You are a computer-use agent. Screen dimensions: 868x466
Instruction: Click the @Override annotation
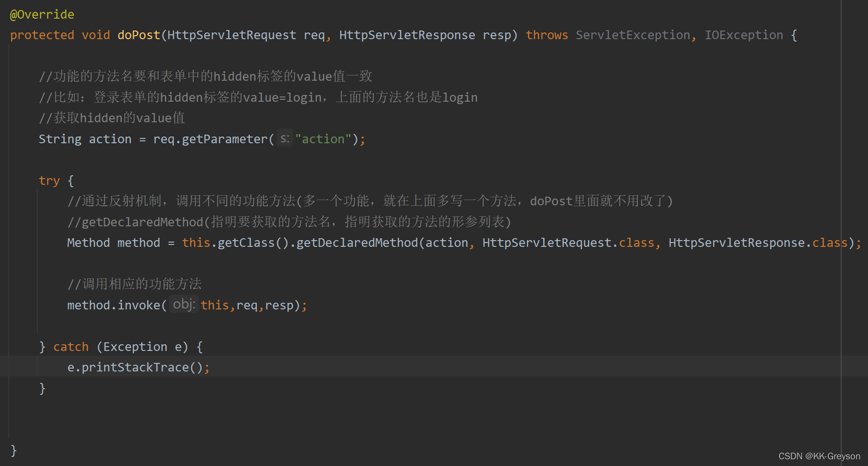click(x=42, y=15)
